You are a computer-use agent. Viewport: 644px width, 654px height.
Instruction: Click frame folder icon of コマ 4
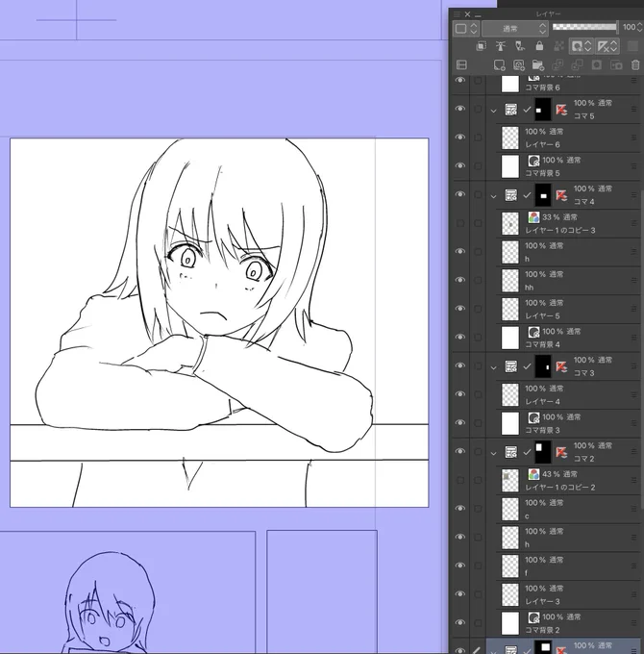pos(511,195)
